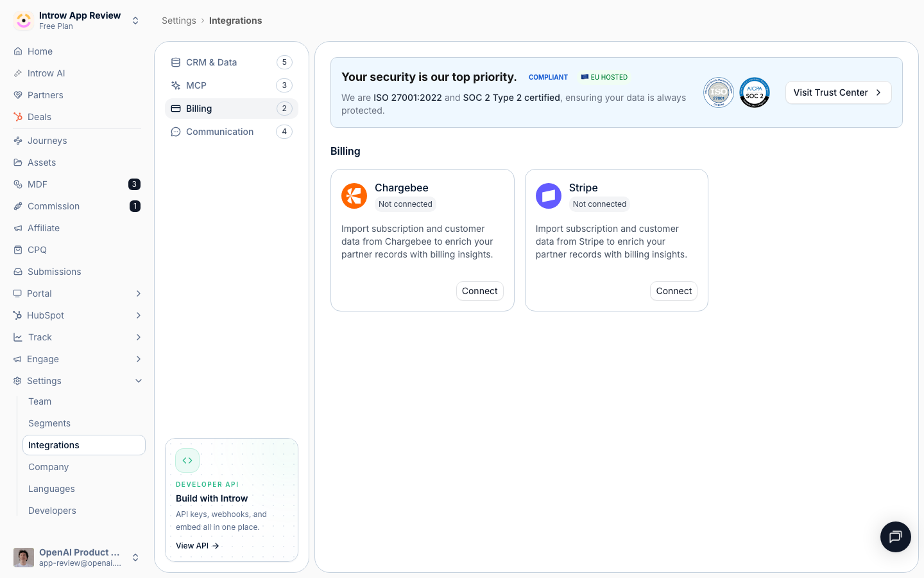This screenshot has height=578, width=924.
Task: Open Company under Settings
Action: (84, 467)
